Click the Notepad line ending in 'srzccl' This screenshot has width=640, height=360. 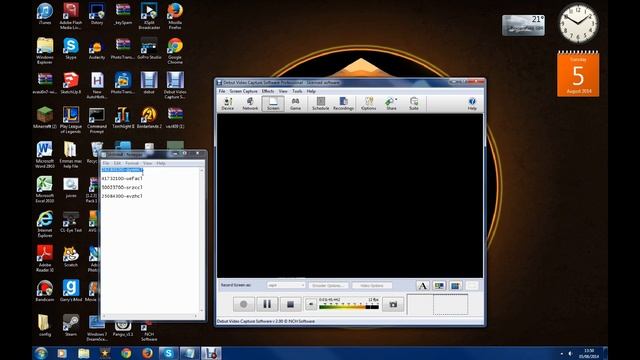coord(122,187)
